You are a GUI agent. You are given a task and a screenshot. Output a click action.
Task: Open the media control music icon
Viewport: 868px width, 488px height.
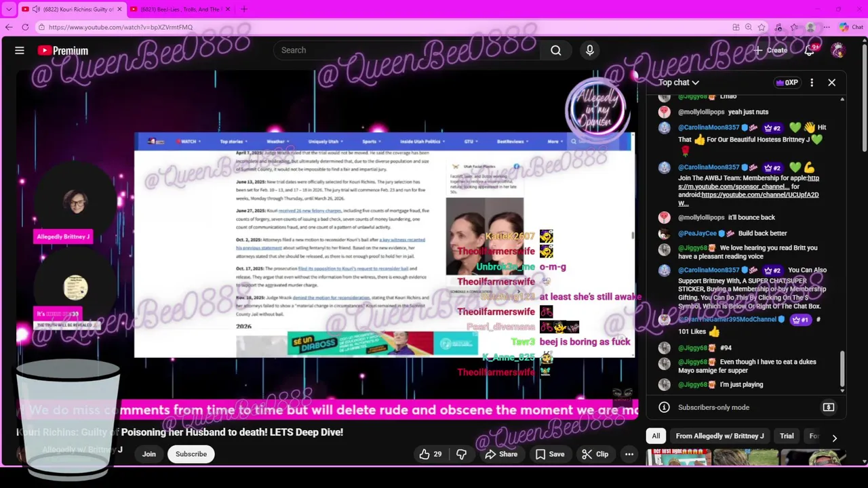[778, 27]
